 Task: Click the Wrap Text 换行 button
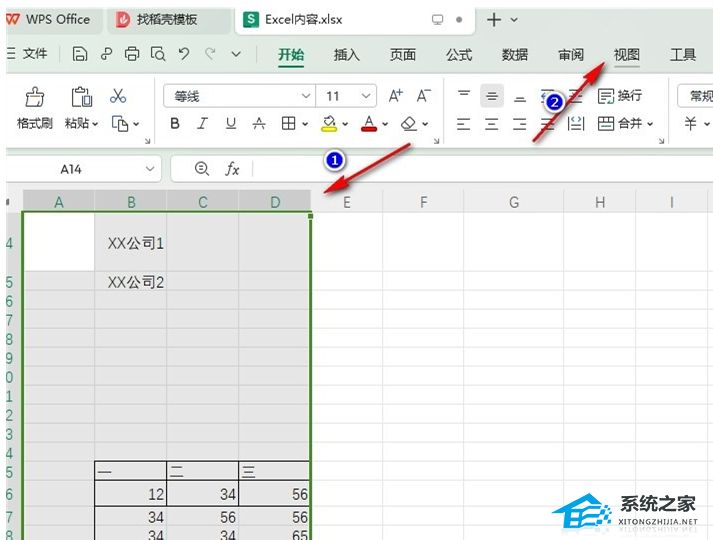(620, 96)
